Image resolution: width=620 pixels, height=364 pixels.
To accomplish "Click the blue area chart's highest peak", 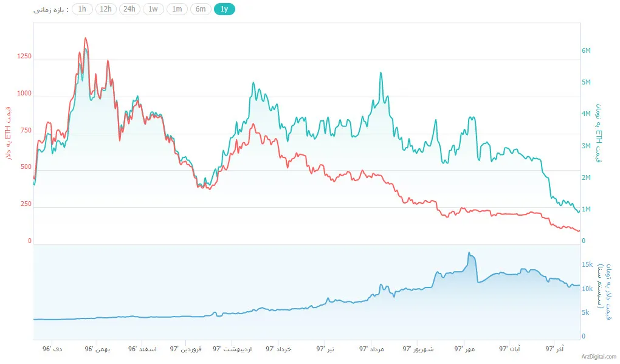I will (x=469, y=253).
